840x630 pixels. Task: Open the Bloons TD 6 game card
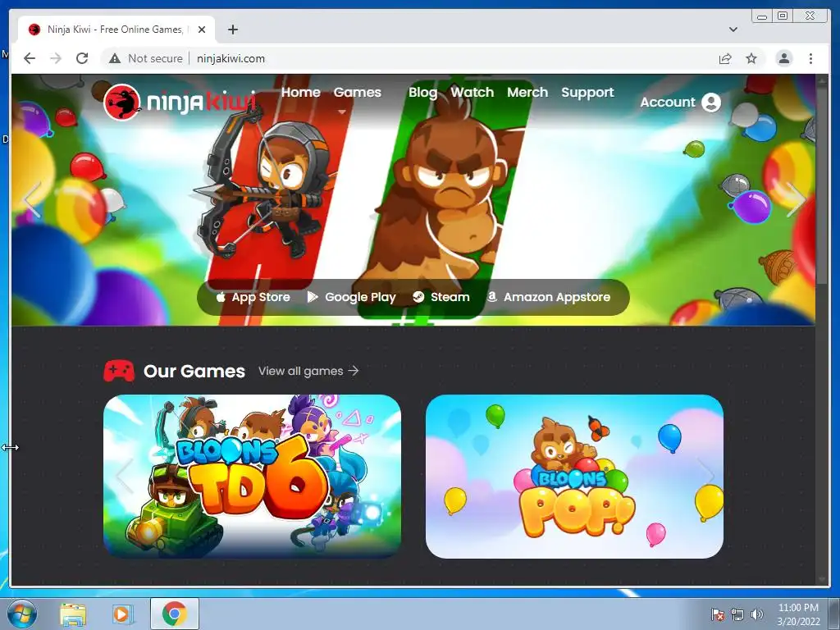pos(252,477)
